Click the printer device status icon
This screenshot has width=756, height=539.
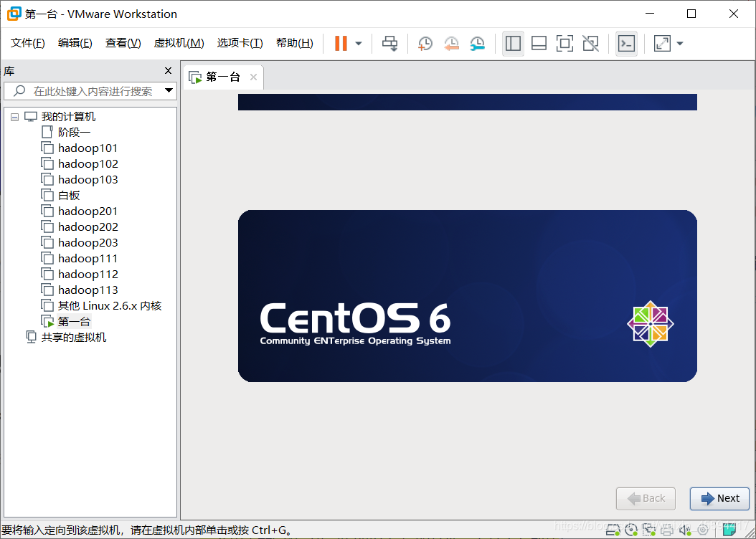click(667, 531)
